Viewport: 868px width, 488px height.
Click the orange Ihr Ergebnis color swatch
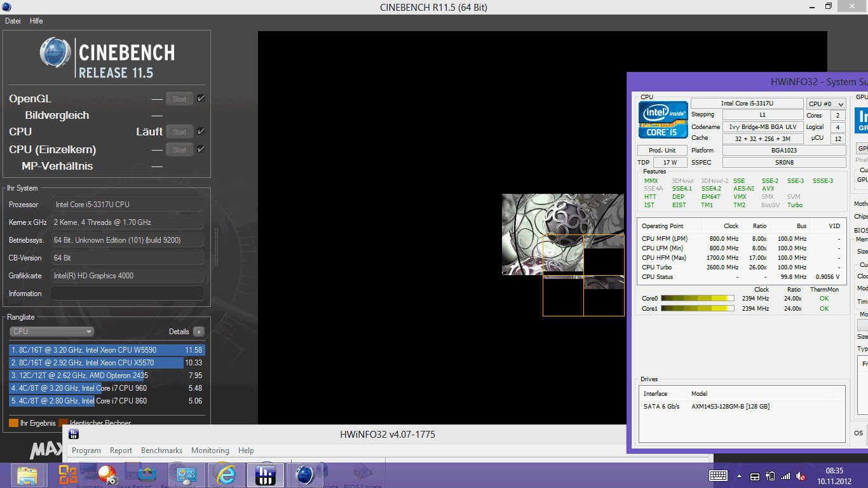[x=13, y=423]
